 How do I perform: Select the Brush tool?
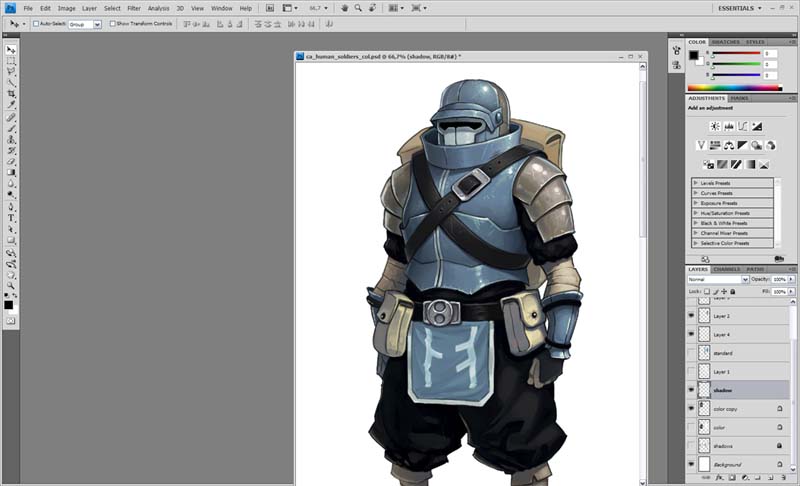coord(11,129)
